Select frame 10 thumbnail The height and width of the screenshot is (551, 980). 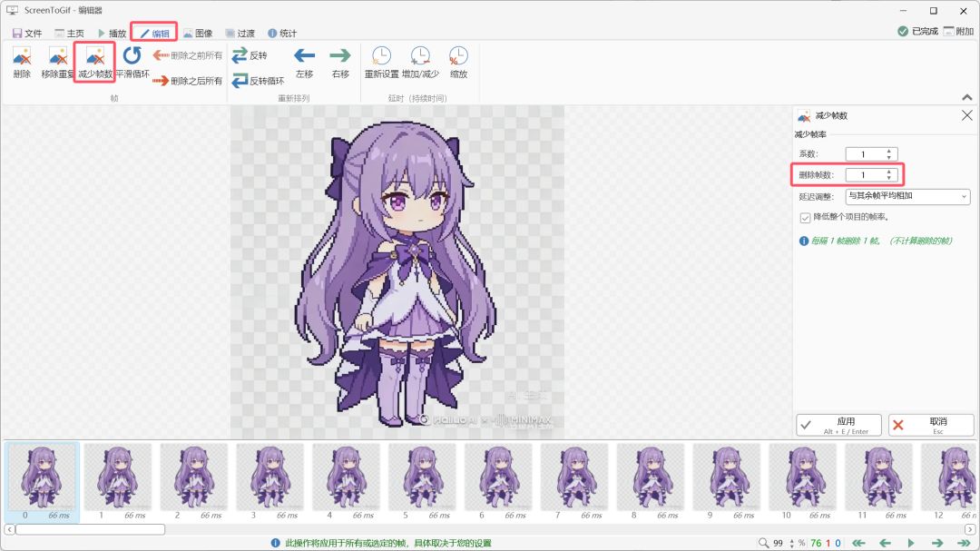click(802, 482)
